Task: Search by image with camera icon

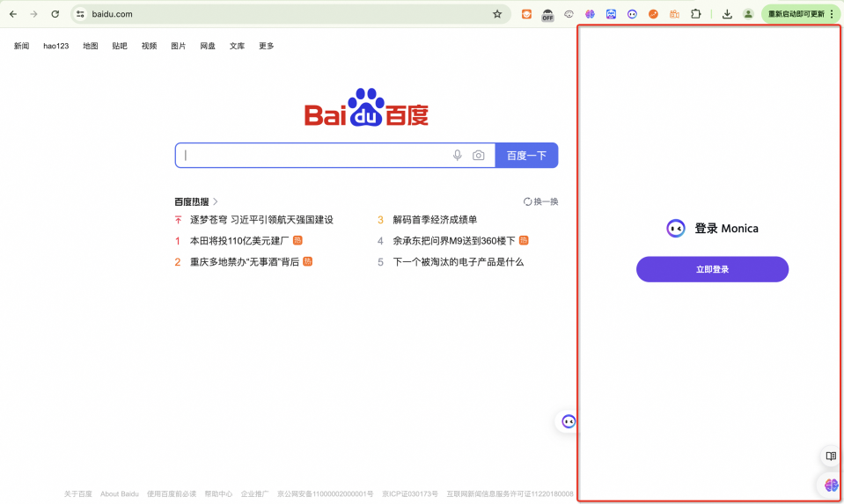Action: pos(479,156)
